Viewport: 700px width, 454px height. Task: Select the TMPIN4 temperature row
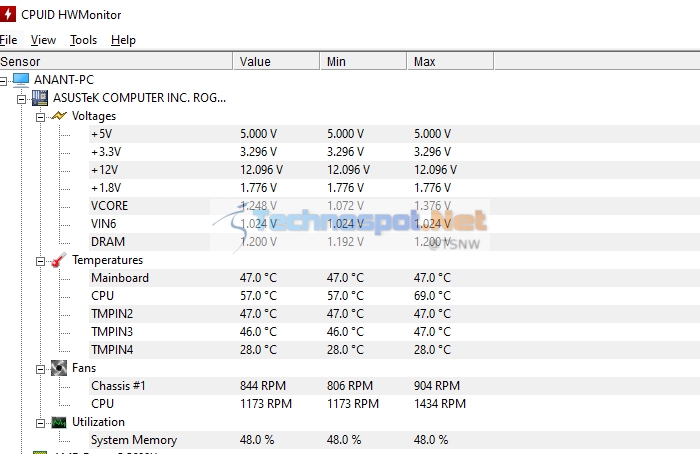click(394, 350)
